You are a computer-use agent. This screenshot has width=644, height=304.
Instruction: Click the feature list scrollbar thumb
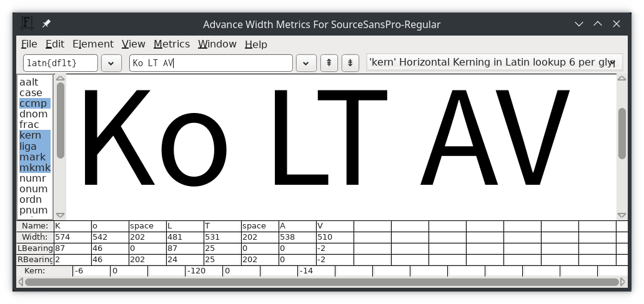[x=61, y=120]
